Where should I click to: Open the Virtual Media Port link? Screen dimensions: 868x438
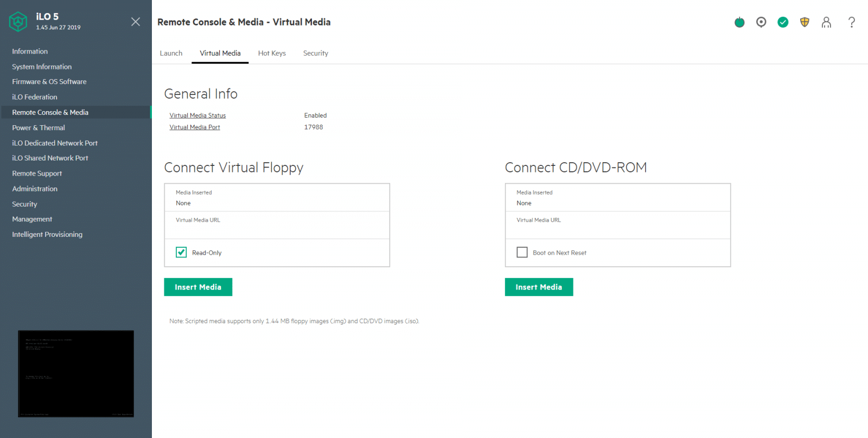(195, 127)
